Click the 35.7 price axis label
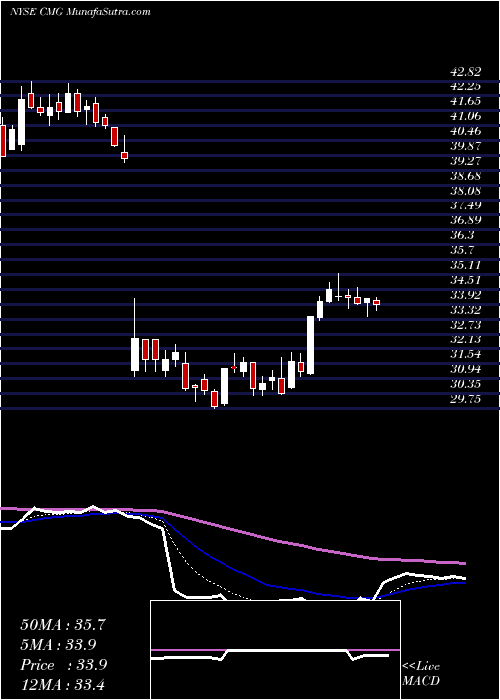Image resolution: width=500 pixels, height=700 pixels. click(x=462, y=250)
